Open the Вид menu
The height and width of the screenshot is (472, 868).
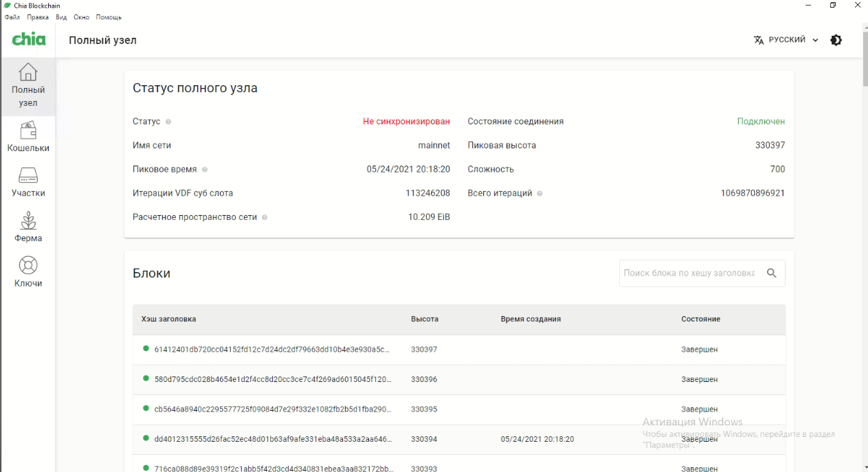point(61,17)
